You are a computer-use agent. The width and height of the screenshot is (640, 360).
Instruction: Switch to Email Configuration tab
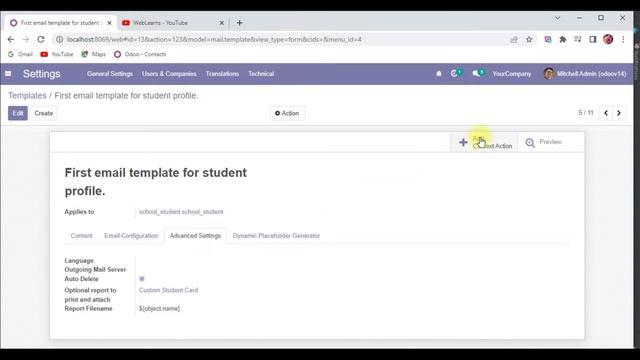[x=131, y=236]
